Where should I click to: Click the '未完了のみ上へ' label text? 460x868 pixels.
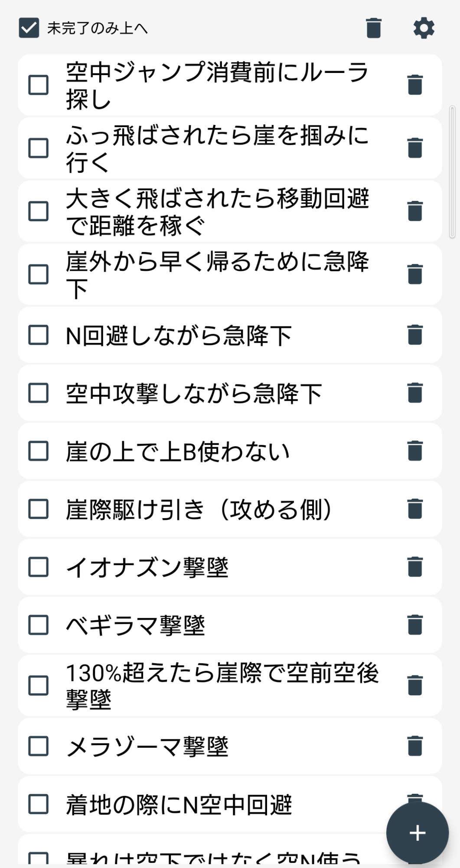click(97, 29)
